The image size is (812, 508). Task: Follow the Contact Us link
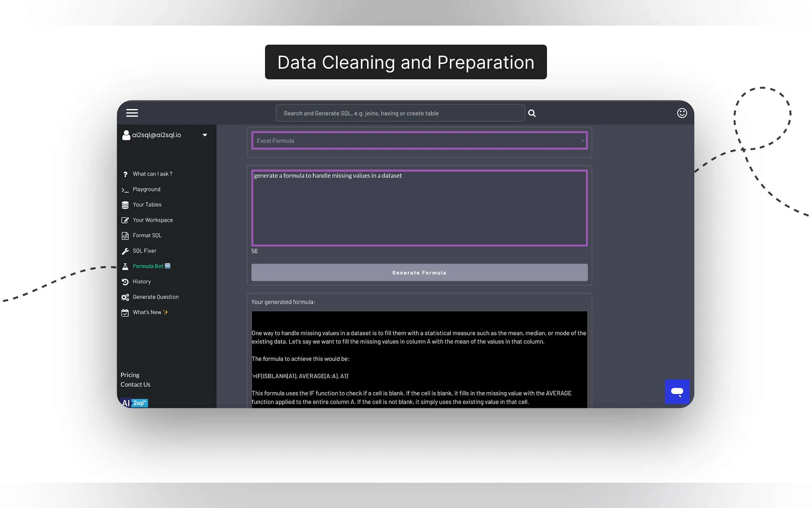click(x=135, y=385)
